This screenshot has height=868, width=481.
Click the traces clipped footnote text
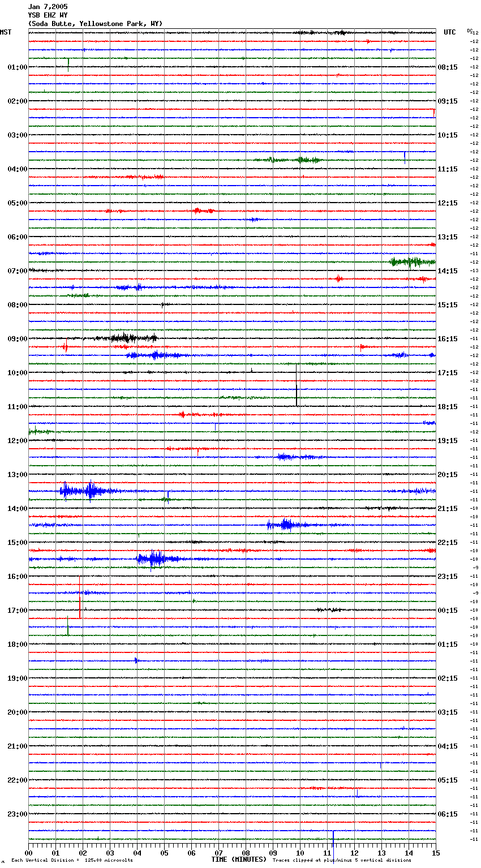tap(342, 861)
